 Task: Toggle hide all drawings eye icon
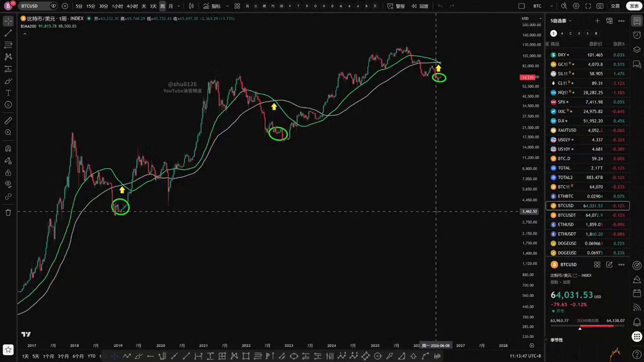8,184
